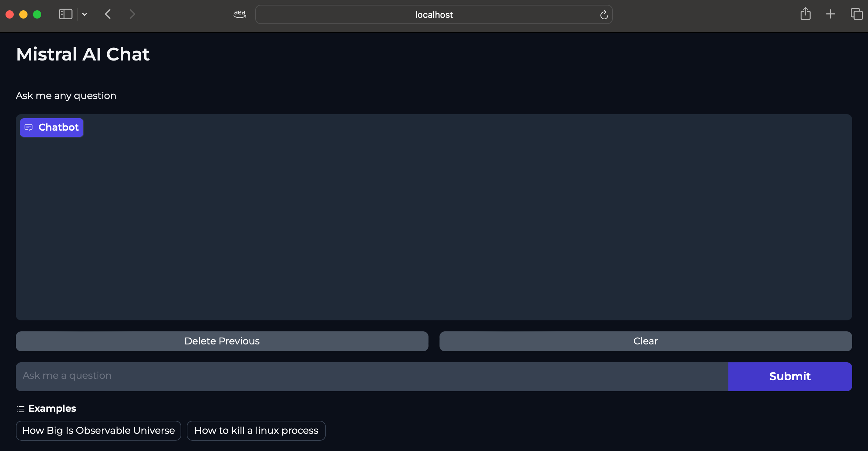Open the sidebar options dropdown chevron
Screen dimensions: 868x451
coord(85,14)
